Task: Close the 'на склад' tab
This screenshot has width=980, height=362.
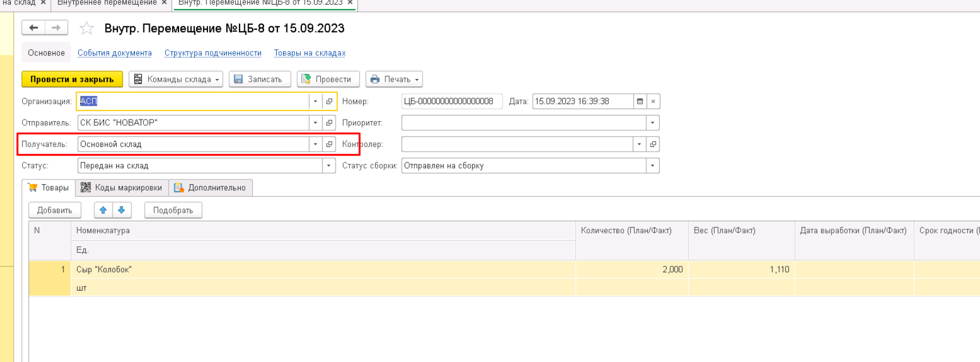Action: click(x=43, y=3)
